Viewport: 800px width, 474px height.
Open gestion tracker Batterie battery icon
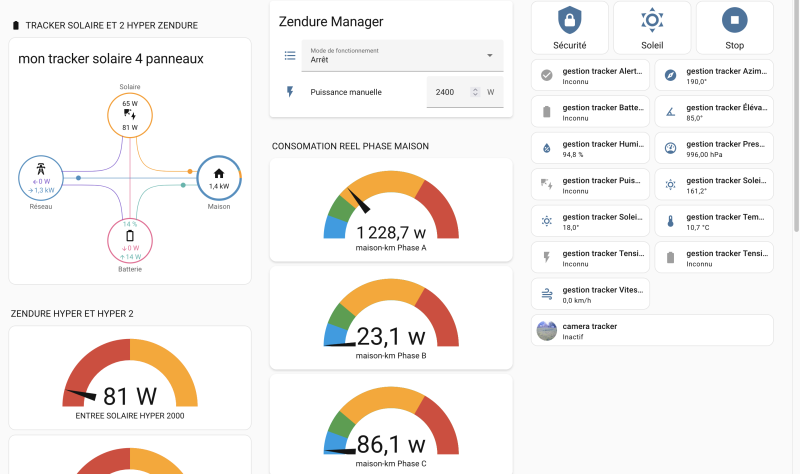(x=546, y=112)
